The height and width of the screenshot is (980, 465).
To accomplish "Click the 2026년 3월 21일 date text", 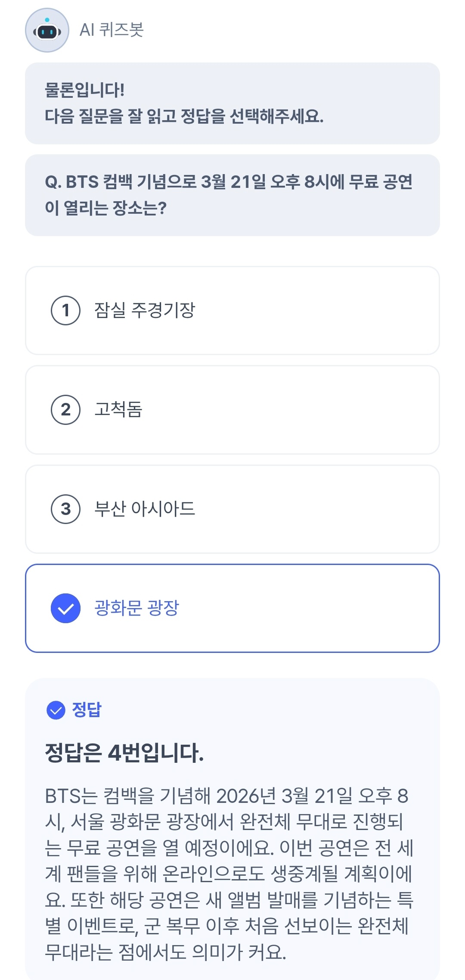I will coord(284,796).
